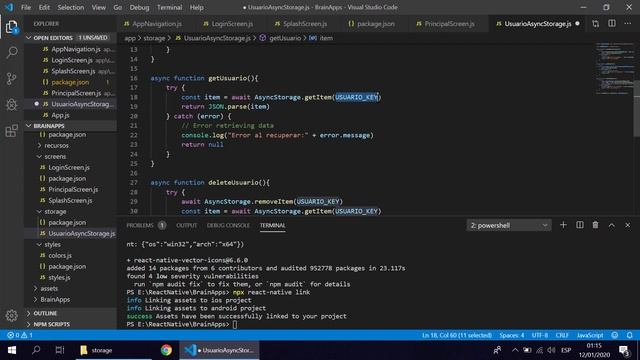The height and width of the screenshot is (360, 640).
Task: Split the terminal panel
Action: (x=580, y=225)
